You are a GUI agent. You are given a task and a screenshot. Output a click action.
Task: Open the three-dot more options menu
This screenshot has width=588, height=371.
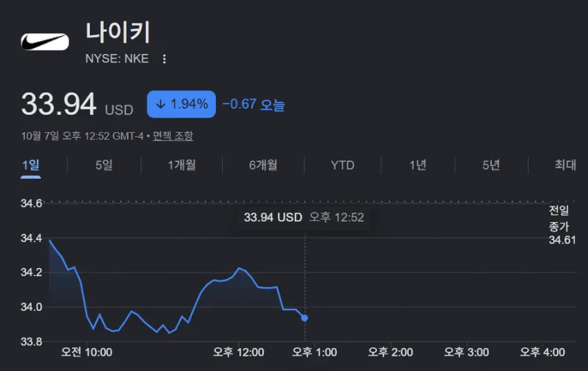(164, 59)
